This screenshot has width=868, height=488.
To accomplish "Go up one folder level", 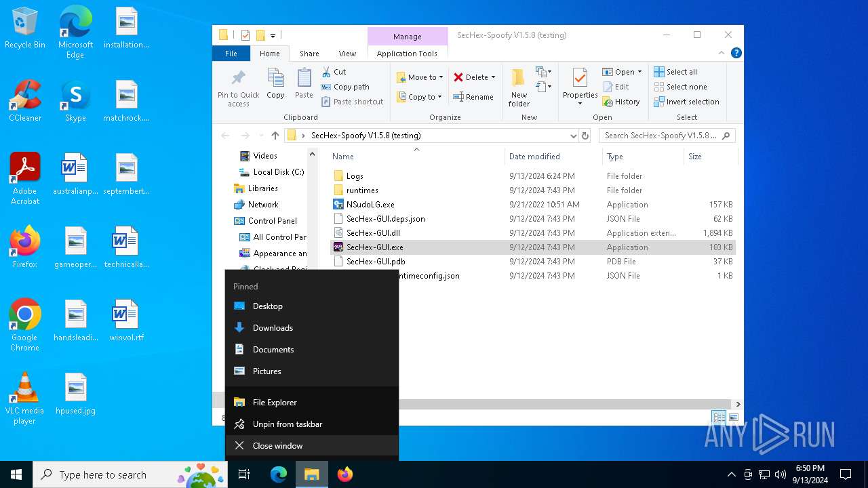I will click(275, 136).
